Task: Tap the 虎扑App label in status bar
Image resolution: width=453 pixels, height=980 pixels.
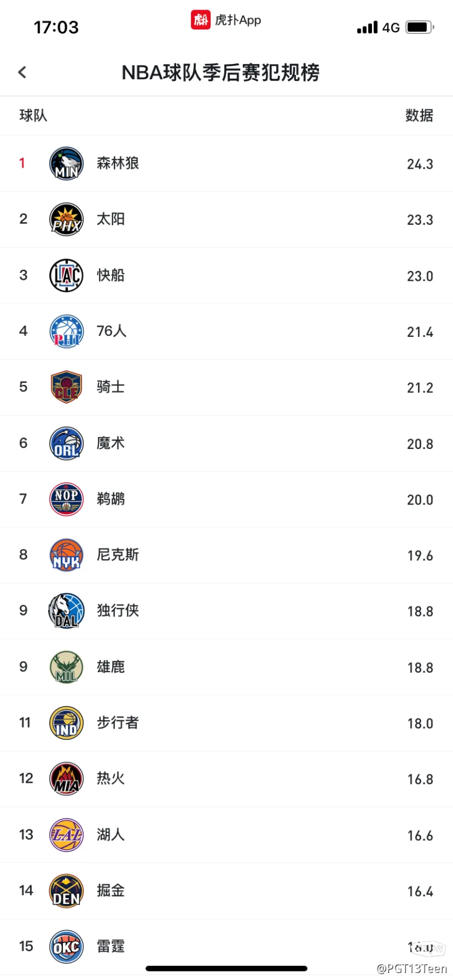Action: coord(238,20)
